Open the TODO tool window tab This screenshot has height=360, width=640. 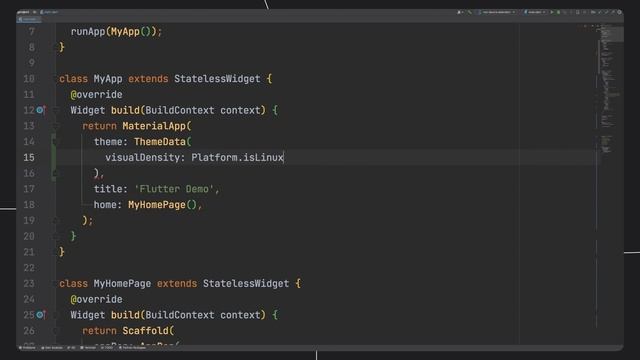pyautogui.click(x=107, y=348)
